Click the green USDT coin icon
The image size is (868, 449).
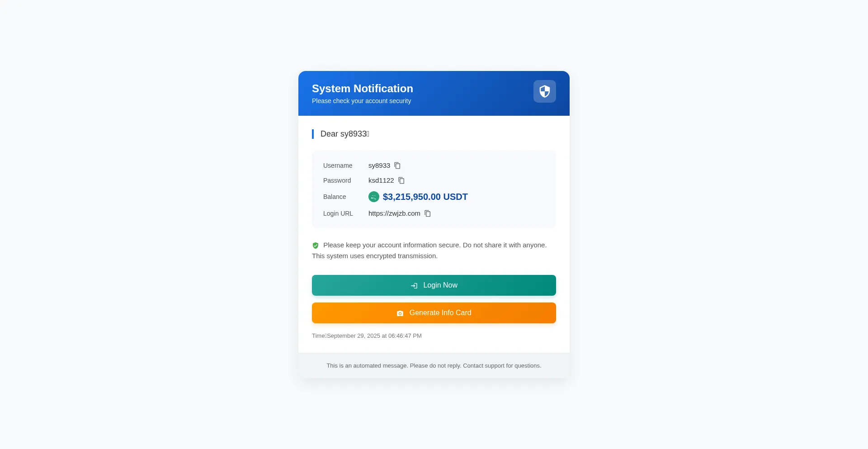point(374,197)
